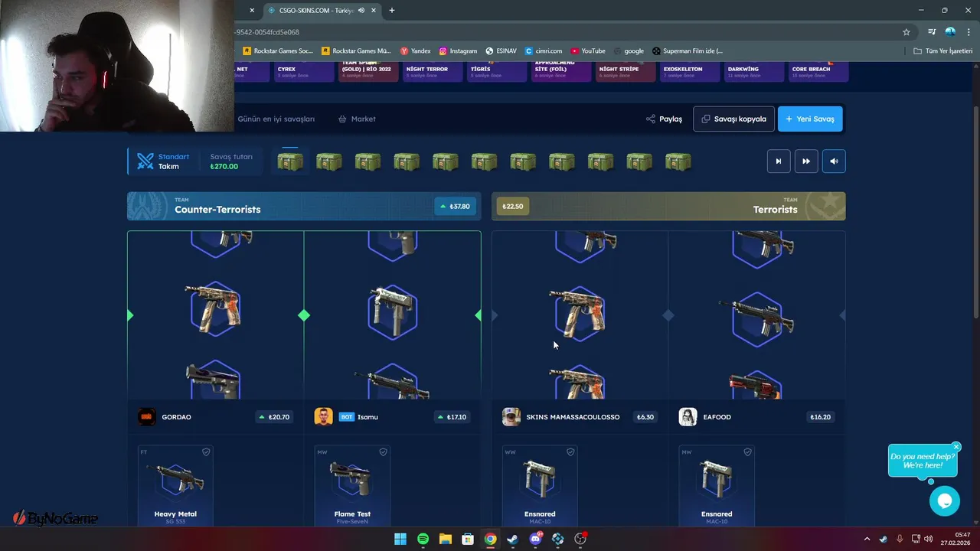The image size is (980, 551).
Task: Click the DARKWING recent drop card
Action: point(753,71)
